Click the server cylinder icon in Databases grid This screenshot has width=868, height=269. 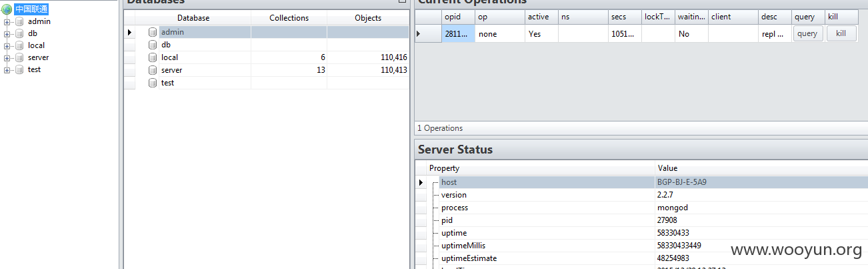(x=153, y=70)
